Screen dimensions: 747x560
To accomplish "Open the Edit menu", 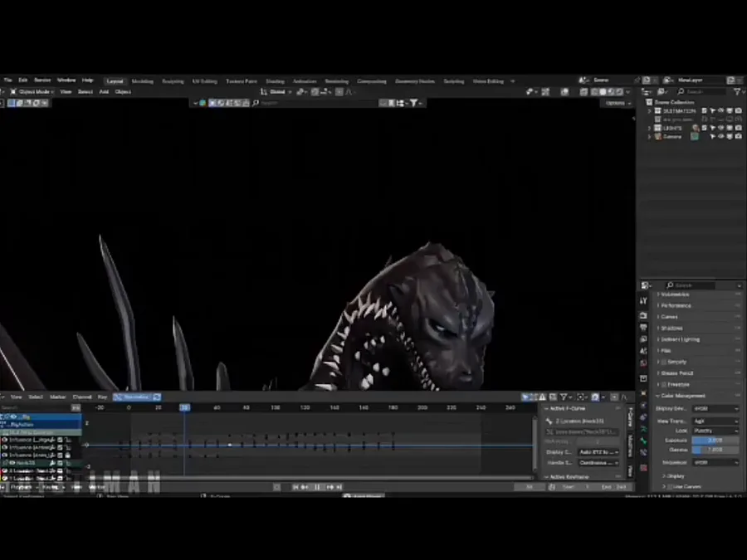I will (23, 80).
